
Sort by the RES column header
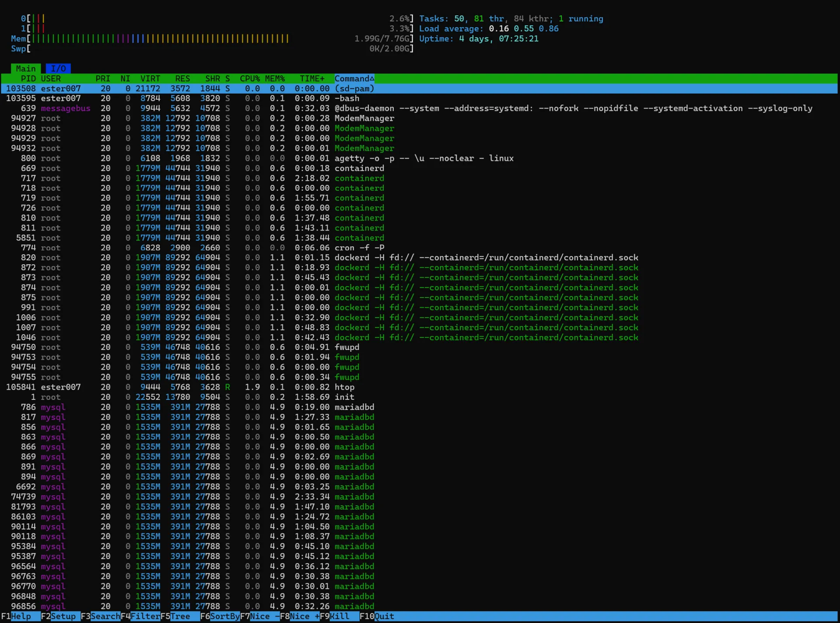182,79
